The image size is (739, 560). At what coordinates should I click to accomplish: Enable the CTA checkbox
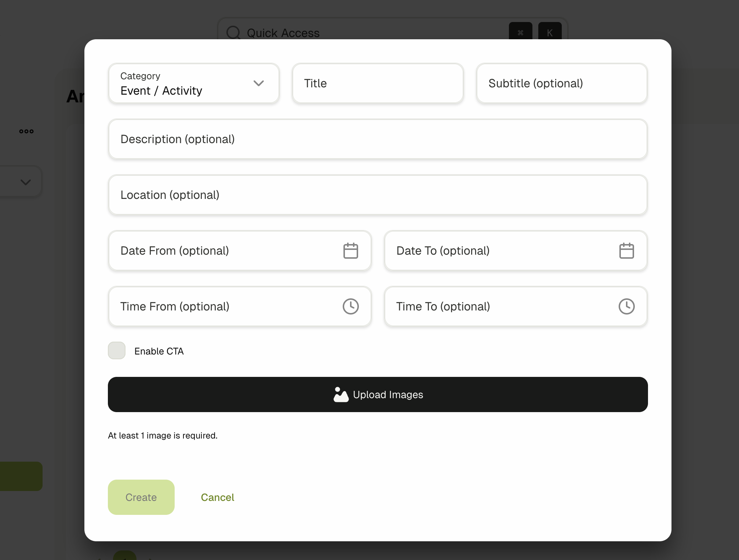[117, 351]
